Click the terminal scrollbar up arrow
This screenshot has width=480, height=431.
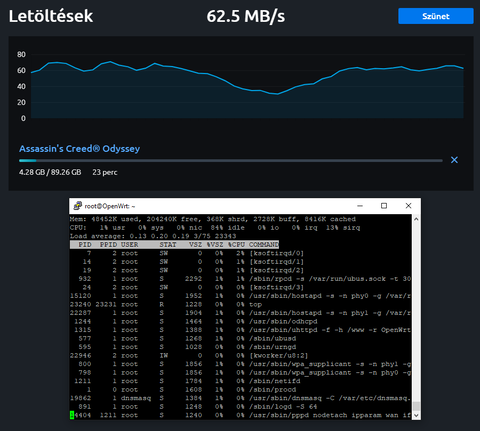pyautogui.click(x=416, y=219)
